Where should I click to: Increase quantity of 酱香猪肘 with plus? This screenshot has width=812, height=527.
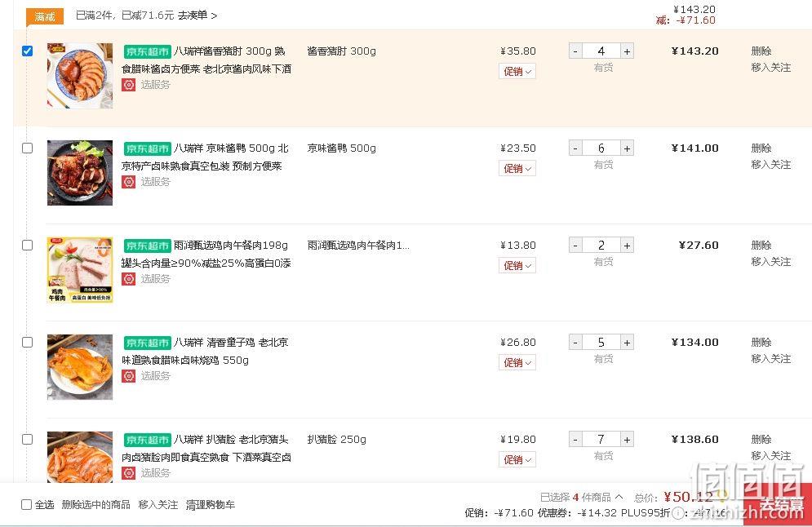(x=627, y=51)
